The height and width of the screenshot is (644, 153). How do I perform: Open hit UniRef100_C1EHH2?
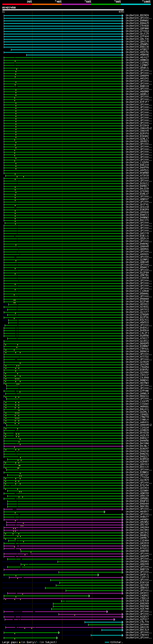[x=137, y=63]
